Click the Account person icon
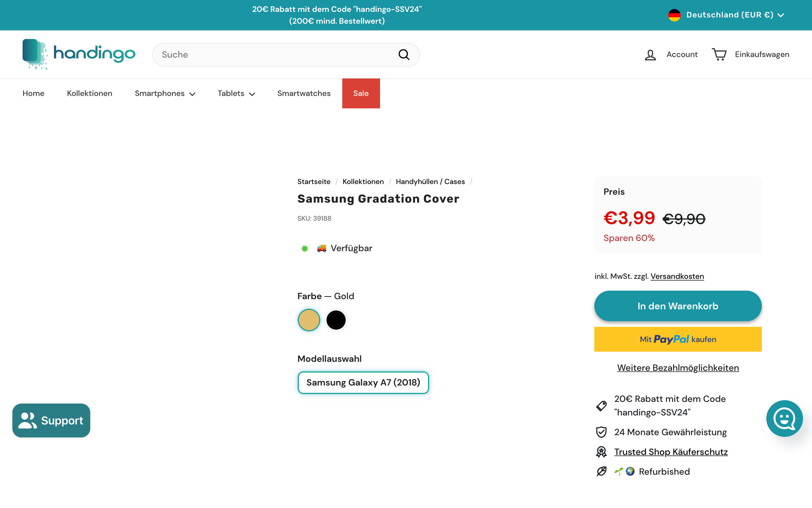Viewport: 812px width, 508px height. tap(650, 55)
